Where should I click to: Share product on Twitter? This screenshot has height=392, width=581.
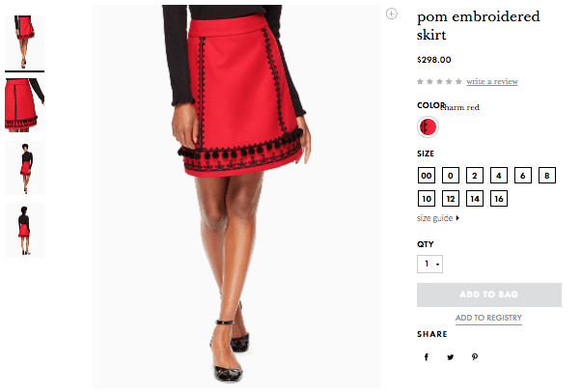click(450, 357)
